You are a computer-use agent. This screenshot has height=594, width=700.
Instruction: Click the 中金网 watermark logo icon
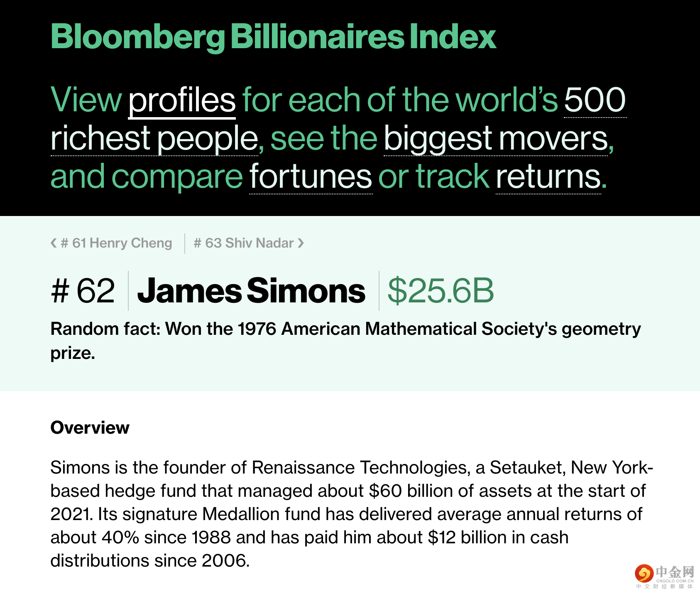click(x=644, y=574)
